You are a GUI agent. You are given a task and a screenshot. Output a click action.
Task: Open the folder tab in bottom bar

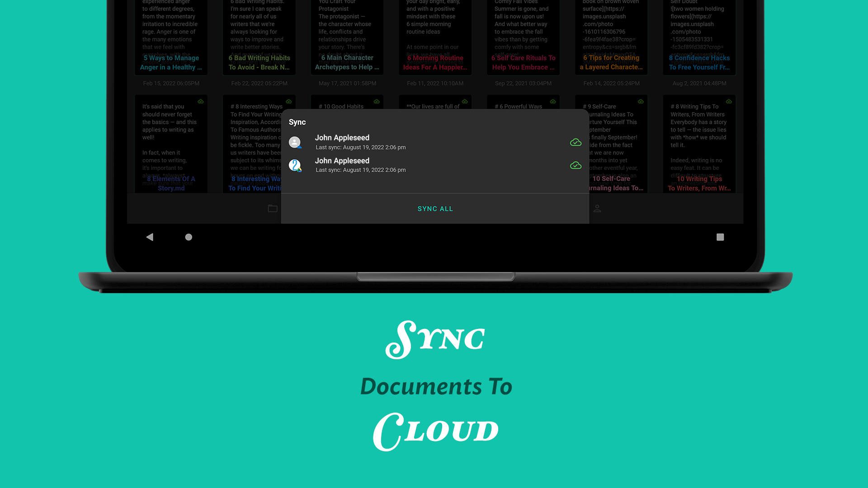(x=273, y=208)
